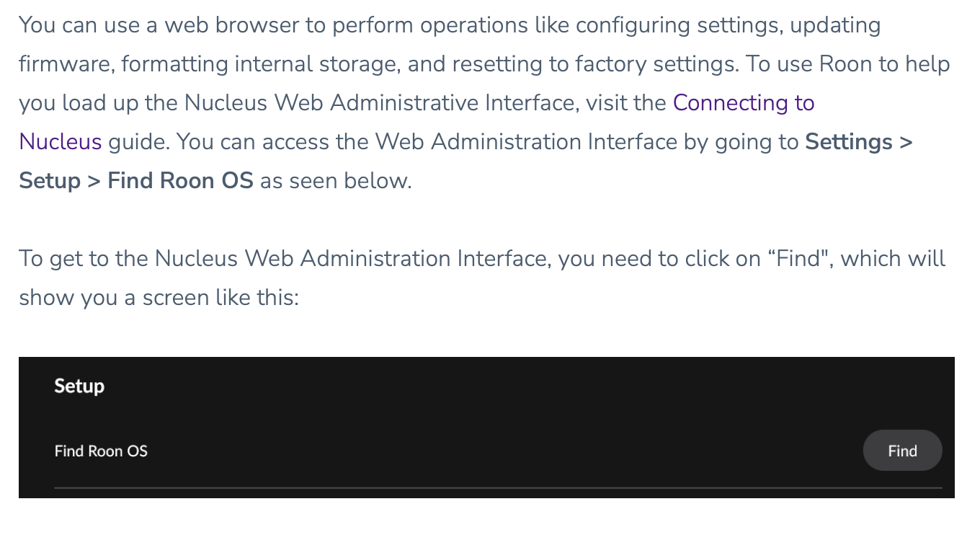Click the phrase 'To use Roon to help'
Image resolution: width=980 pixels, height=535 pixels.
pos(848,64)
